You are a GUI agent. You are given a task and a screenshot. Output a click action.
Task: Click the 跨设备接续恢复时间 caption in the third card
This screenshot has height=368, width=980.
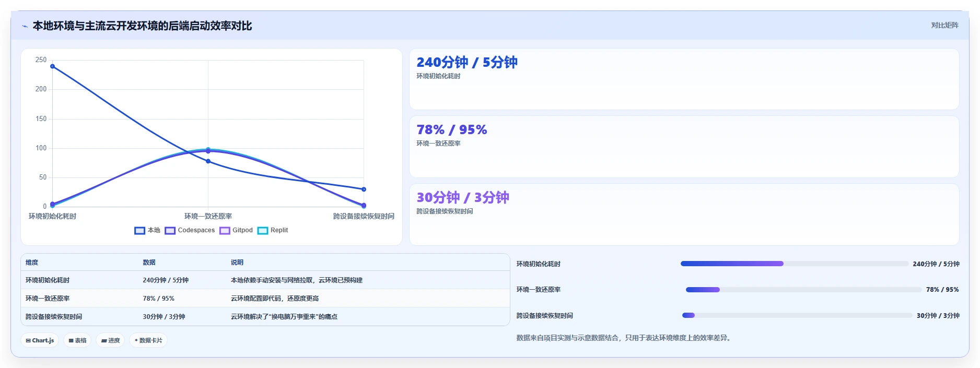(445, 211)
